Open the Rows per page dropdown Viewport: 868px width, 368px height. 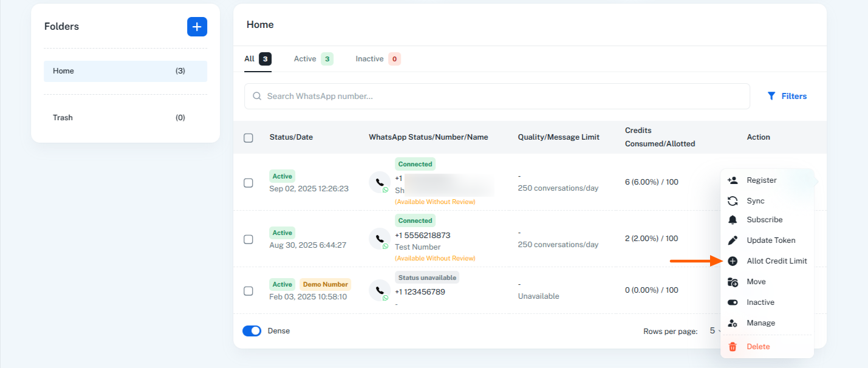pyautogui.click(x=715, y=331)
